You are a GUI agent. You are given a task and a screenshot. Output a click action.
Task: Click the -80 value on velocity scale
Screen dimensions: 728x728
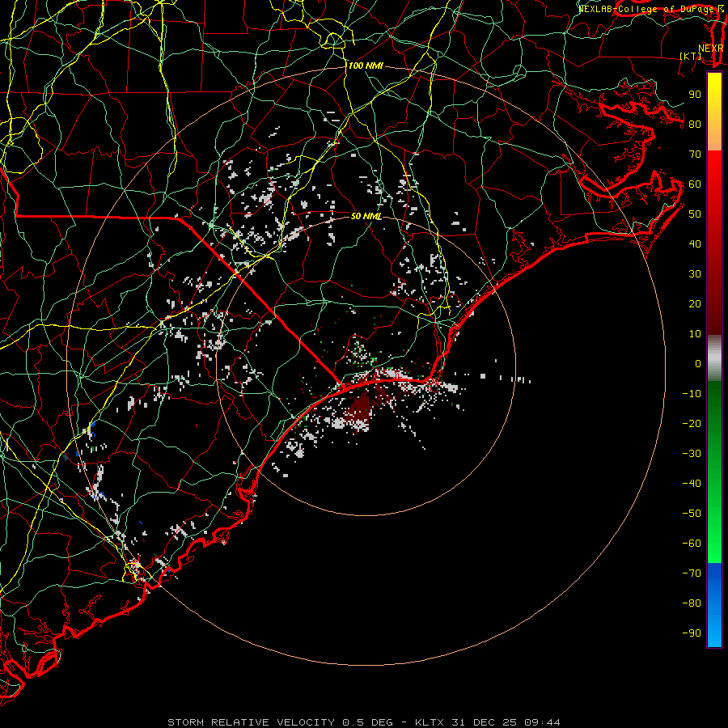click(x=692, y=603)
